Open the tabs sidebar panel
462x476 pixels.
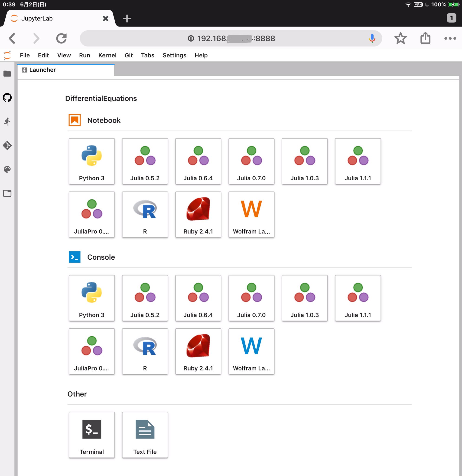[x=7, y=193]
